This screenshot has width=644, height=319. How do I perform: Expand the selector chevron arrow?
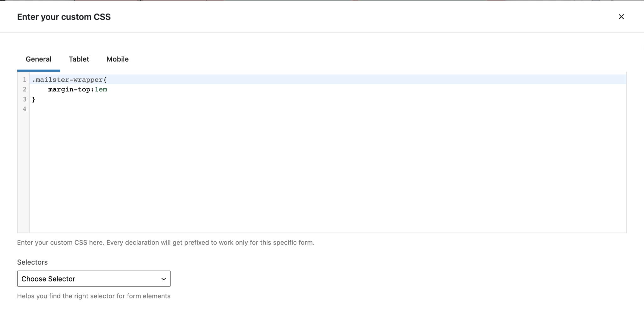click(x=164, y=279)
